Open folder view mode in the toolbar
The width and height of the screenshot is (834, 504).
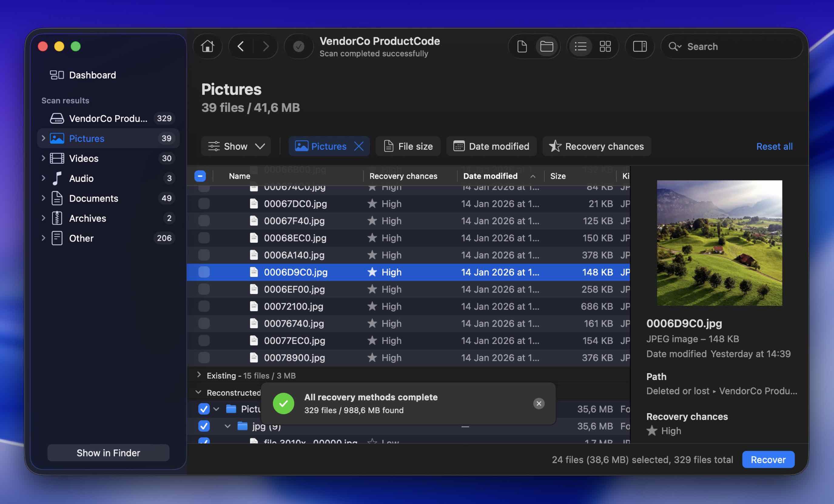click(547, 46)
